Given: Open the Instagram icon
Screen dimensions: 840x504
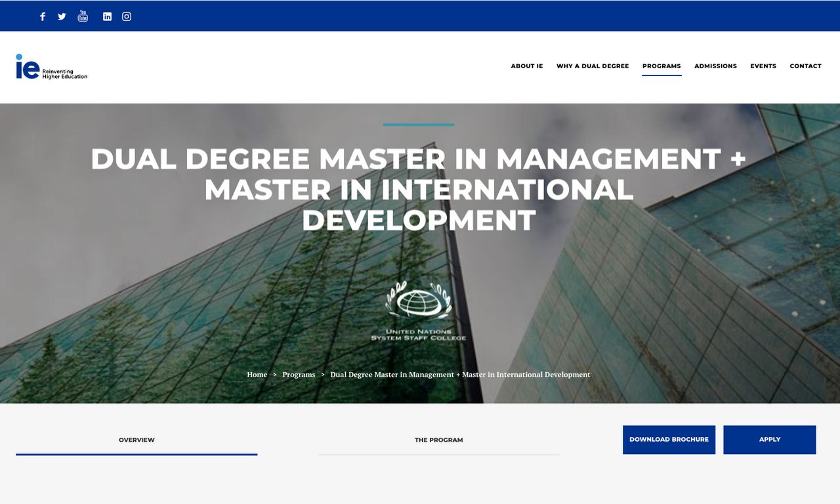Looking at the screenshot, I should pyautogui.click(x=126, y=16).
